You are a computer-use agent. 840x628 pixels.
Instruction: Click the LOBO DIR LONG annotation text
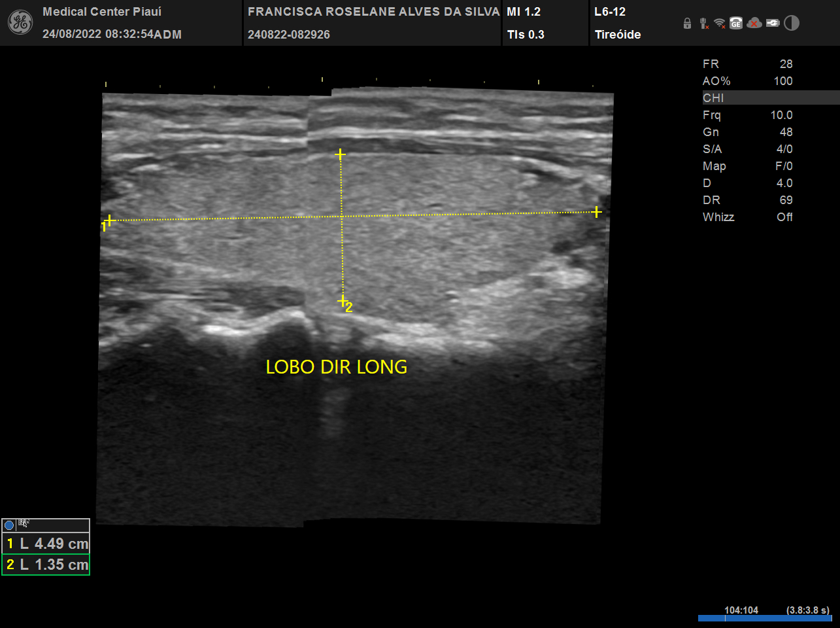[x=336, y=367]
